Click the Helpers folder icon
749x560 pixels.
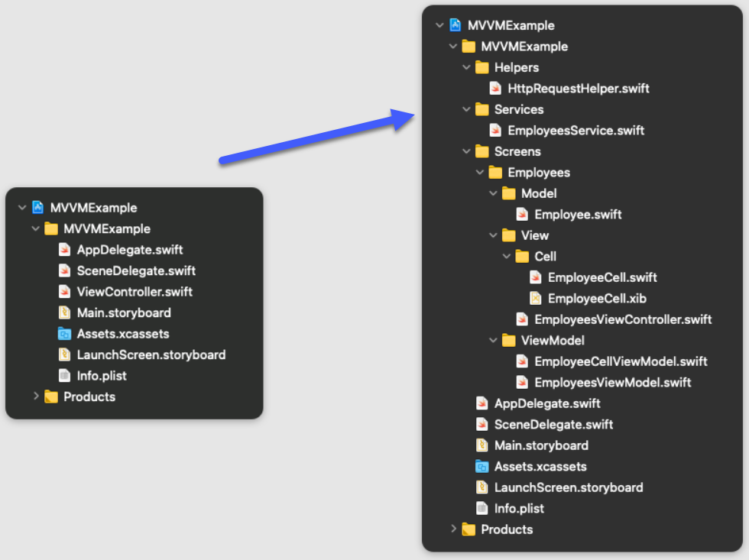point(481,67)
